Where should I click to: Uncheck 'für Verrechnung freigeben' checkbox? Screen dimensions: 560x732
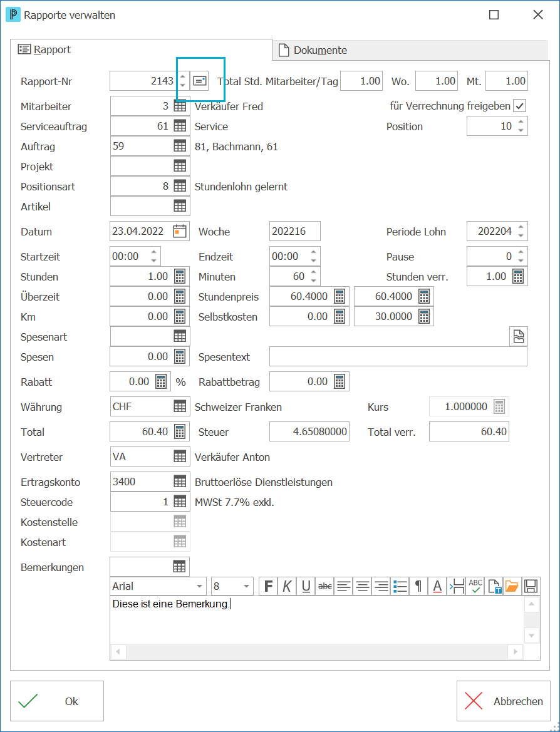point(519,106)
